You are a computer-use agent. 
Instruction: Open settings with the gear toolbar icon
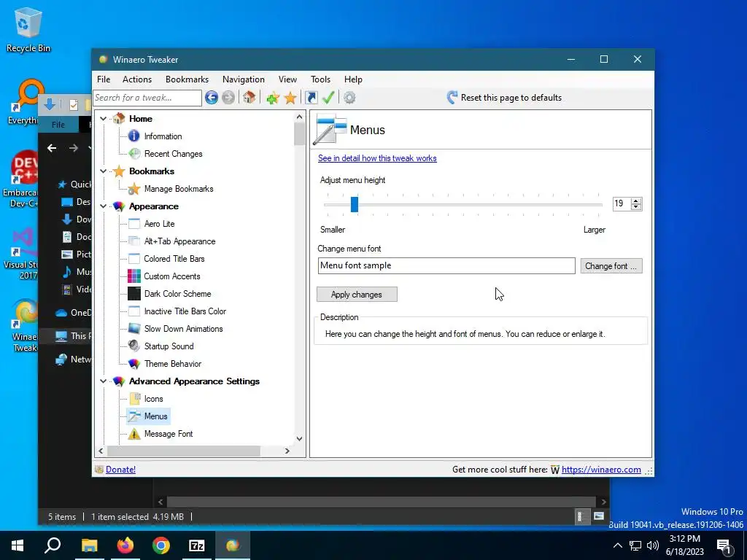pos(349,98)
